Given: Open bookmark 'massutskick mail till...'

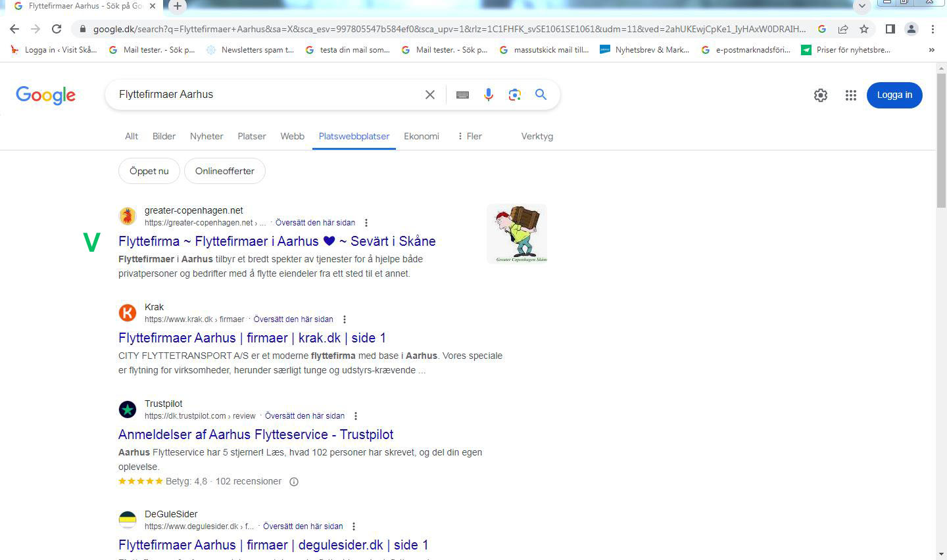Looking at the screenshot, I should (x=544, y=50).
